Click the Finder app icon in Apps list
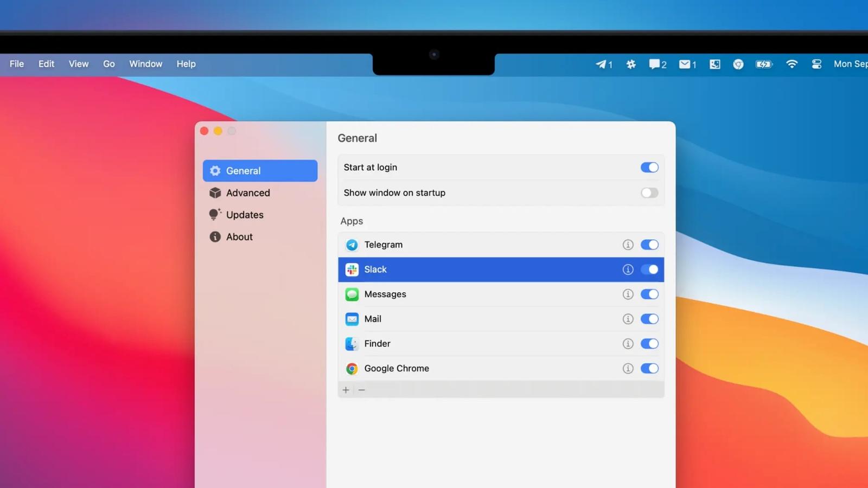Viewport: 868px width, 488px height. [352, 344]
